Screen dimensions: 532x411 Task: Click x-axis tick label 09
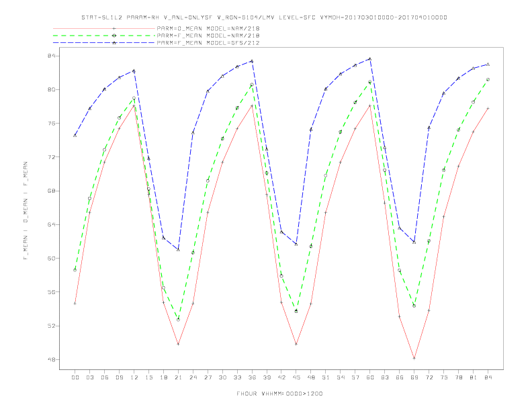(119, 377)
